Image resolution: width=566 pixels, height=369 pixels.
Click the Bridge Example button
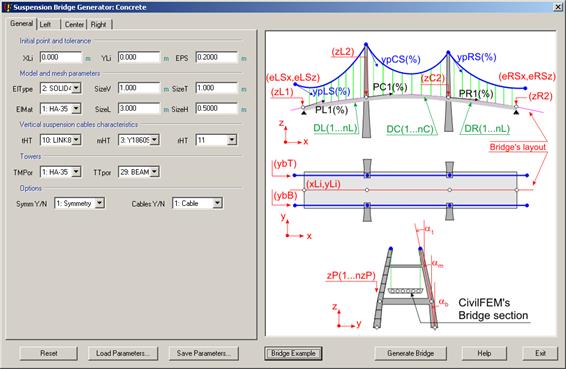pyautogui.click(x=293, y=353)
